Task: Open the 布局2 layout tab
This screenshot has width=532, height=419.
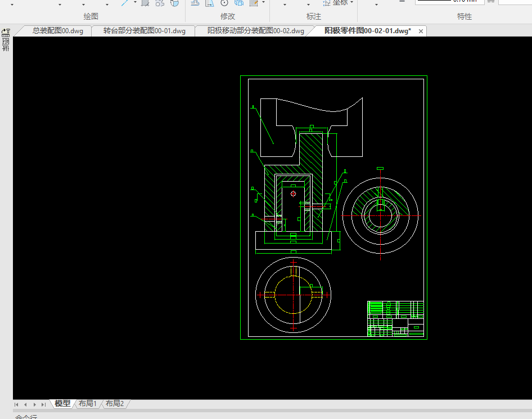Action: [115, 403]
